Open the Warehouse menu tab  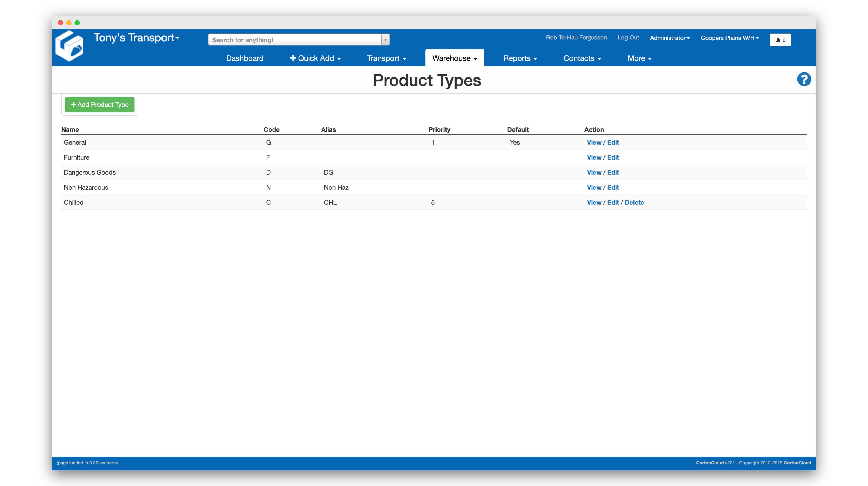[x=454, y=58]
